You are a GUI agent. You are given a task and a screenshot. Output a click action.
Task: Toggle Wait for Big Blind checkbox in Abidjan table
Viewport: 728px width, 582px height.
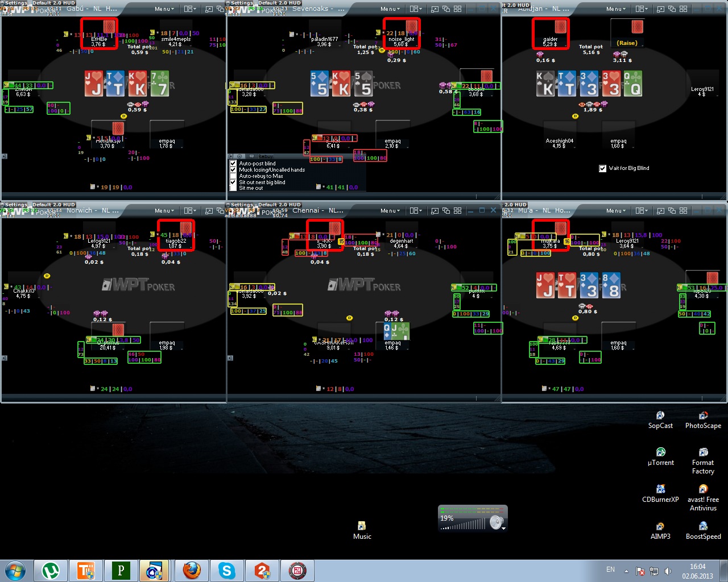[603, 168]
